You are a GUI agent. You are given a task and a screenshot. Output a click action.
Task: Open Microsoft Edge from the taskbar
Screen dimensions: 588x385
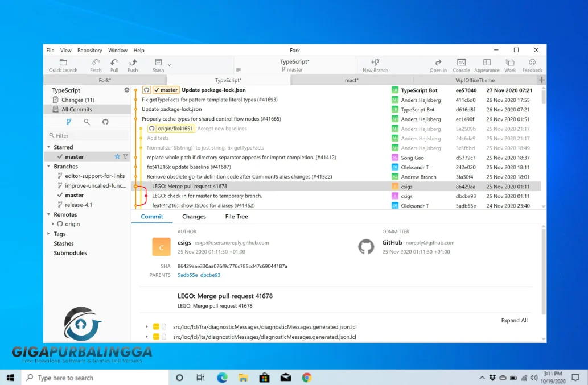tap(222, 378)
